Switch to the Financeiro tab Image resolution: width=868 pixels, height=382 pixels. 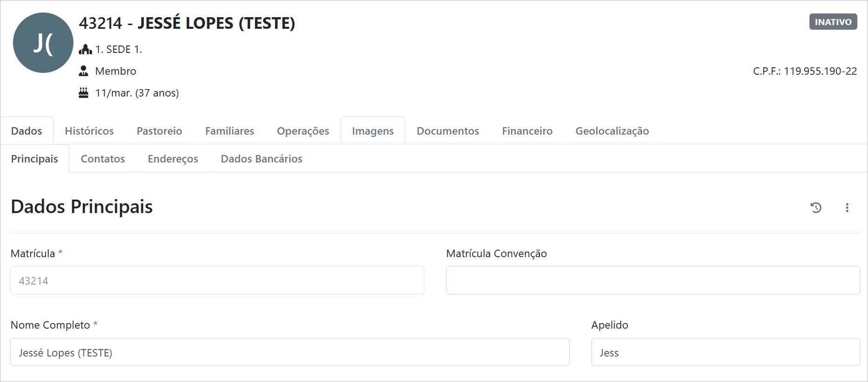click(527, 131)
